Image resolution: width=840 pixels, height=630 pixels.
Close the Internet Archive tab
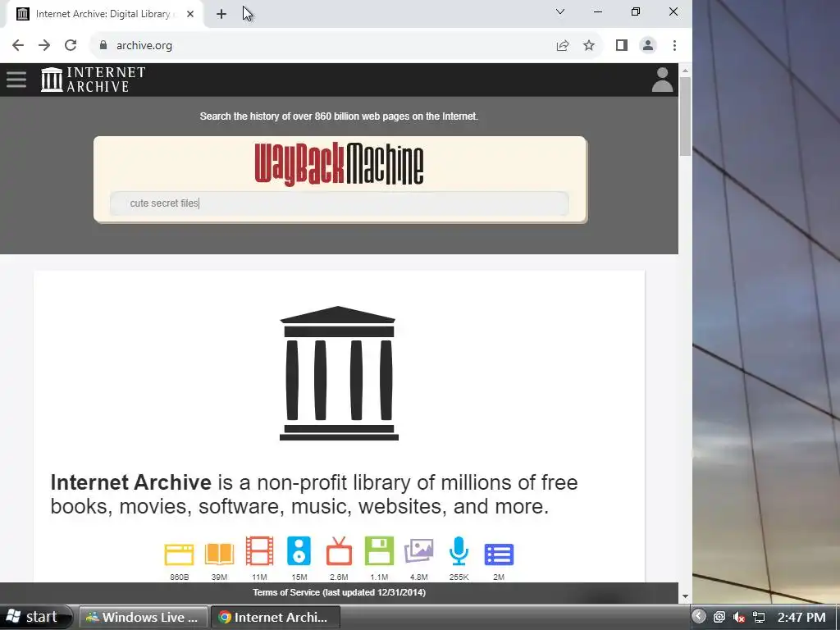[190, 14]
